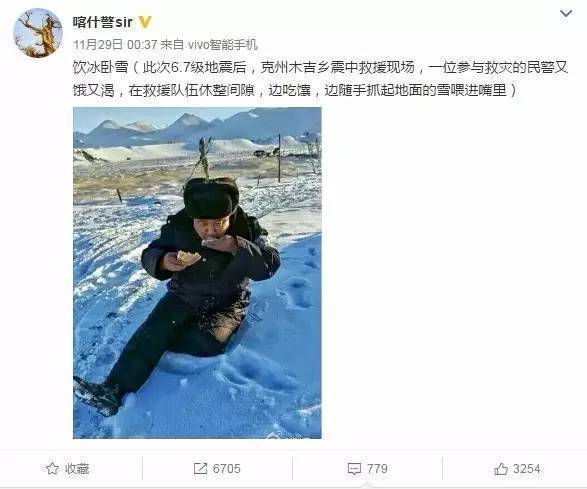Open the 11月29日 00:37 timestamp link

click(x=115, y=45)
